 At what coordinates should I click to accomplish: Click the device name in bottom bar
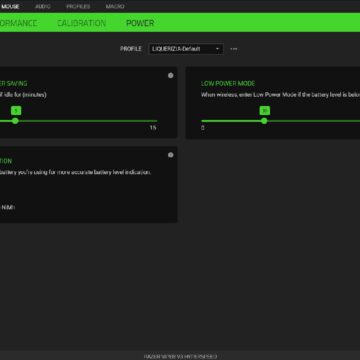[180, 356]
